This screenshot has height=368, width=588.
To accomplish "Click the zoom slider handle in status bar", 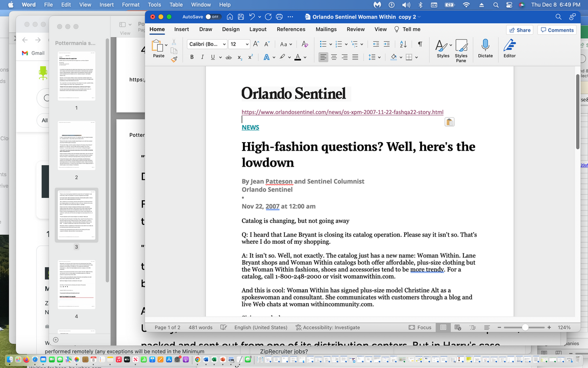I will tap(525, 327).
